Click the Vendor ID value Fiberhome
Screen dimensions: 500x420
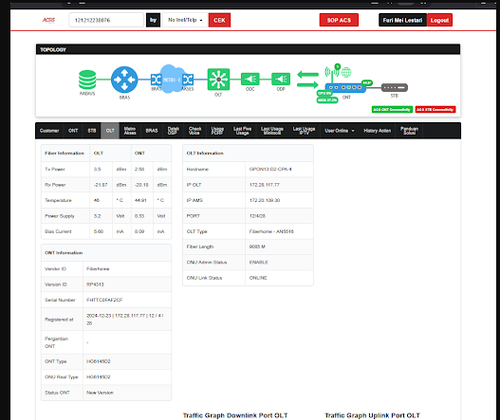coord(98,269)
